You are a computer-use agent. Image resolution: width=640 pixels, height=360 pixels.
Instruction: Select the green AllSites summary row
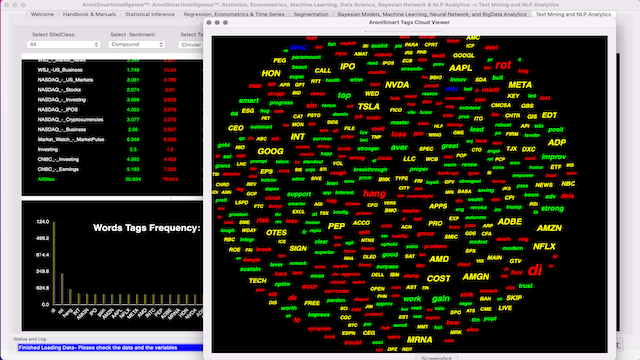(x=112, y=179)
